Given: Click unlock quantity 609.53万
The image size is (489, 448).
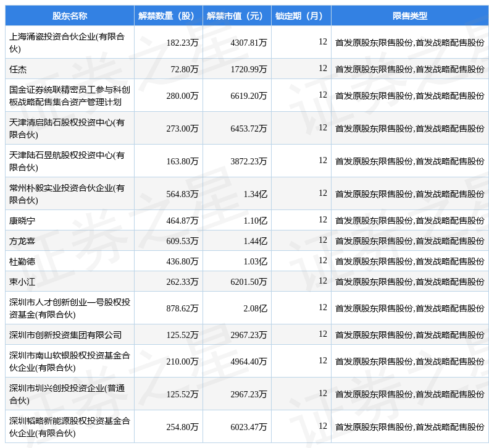Looking at the screenshot, I should (182, 241).
